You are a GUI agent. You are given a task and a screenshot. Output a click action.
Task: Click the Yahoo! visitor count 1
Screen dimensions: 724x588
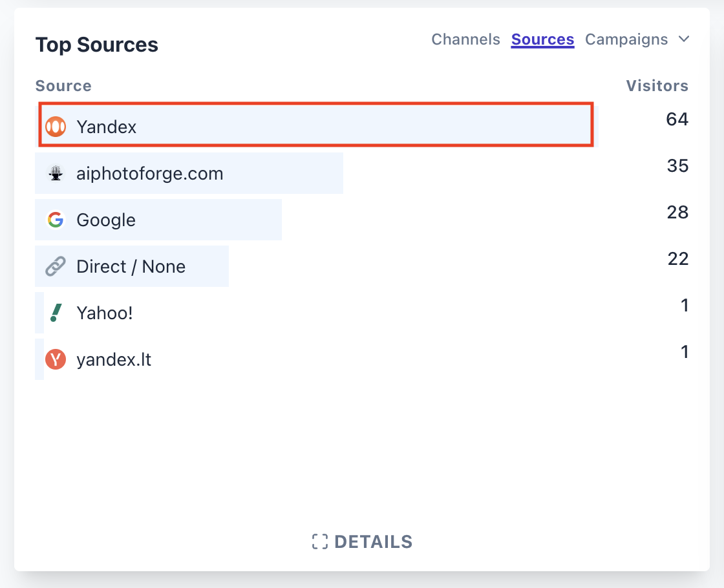click(x=685, y=306)
